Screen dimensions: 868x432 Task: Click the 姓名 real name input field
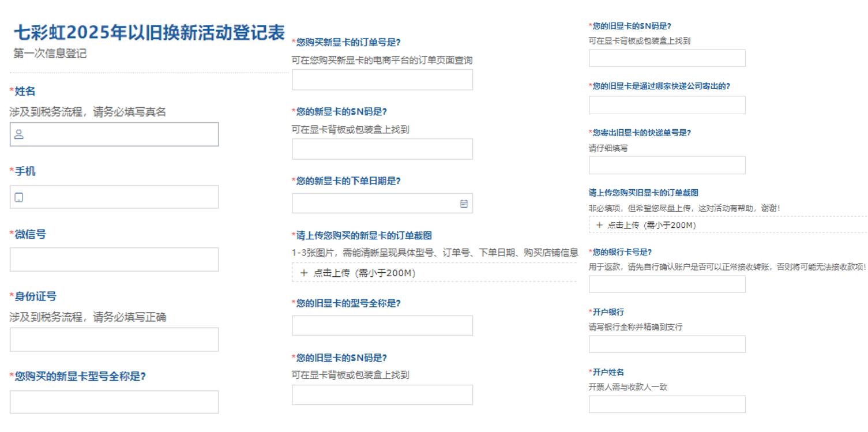coord(121,134)
